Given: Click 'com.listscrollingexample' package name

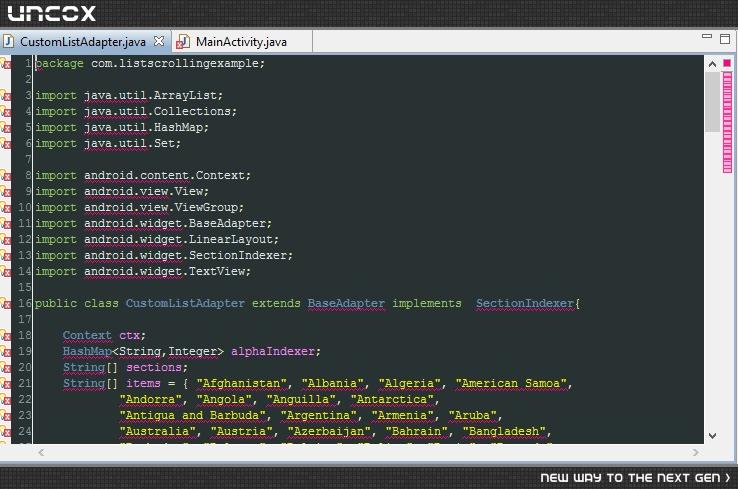Looking at the screenshot, I should (175, 64).
